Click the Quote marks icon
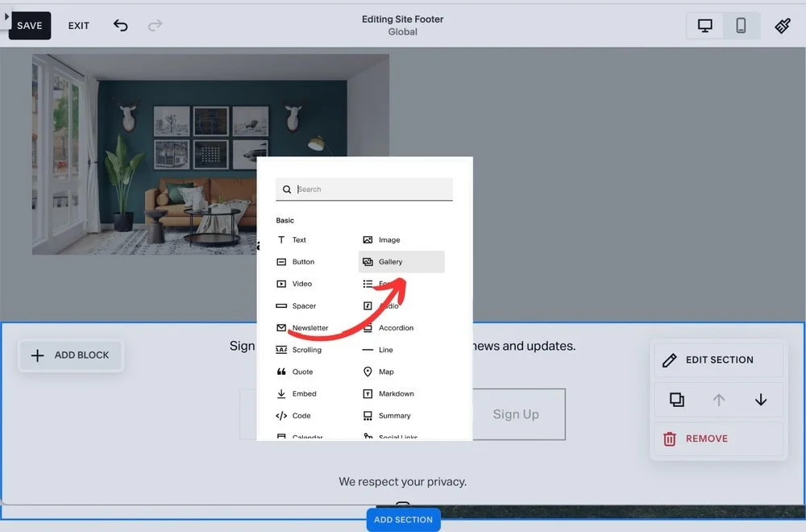This screenshot has width=806, height=532. click(x=281, y=372)
